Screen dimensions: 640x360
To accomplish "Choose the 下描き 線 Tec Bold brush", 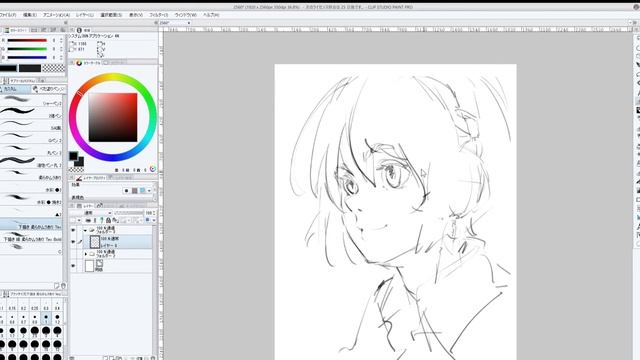I will click(31, 238).
